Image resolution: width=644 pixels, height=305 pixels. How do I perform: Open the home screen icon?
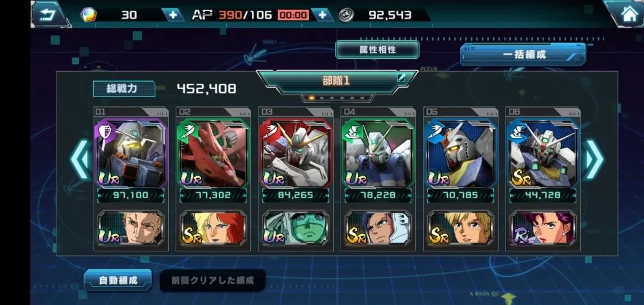629,15
